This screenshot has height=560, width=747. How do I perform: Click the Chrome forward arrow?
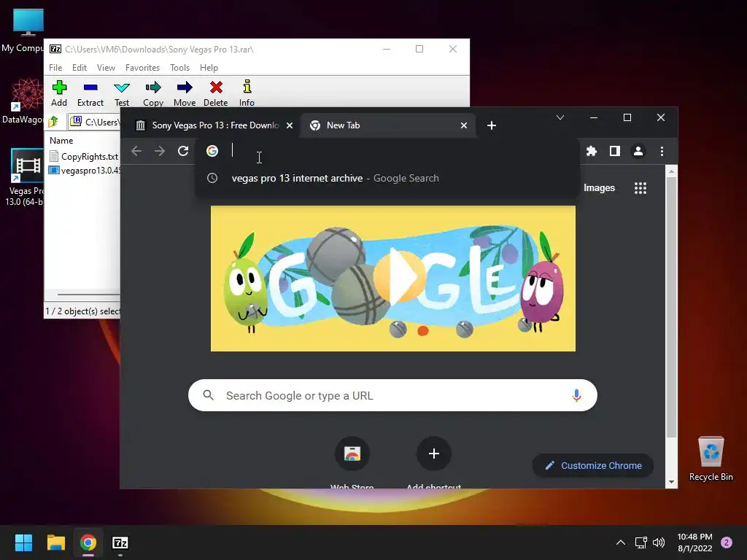(x=160, y=151)
